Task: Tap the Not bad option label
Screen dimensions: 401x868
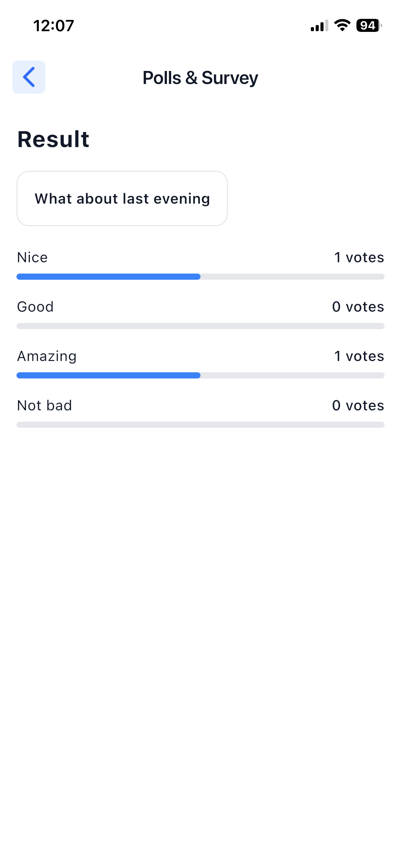Action: pos(45,406)
